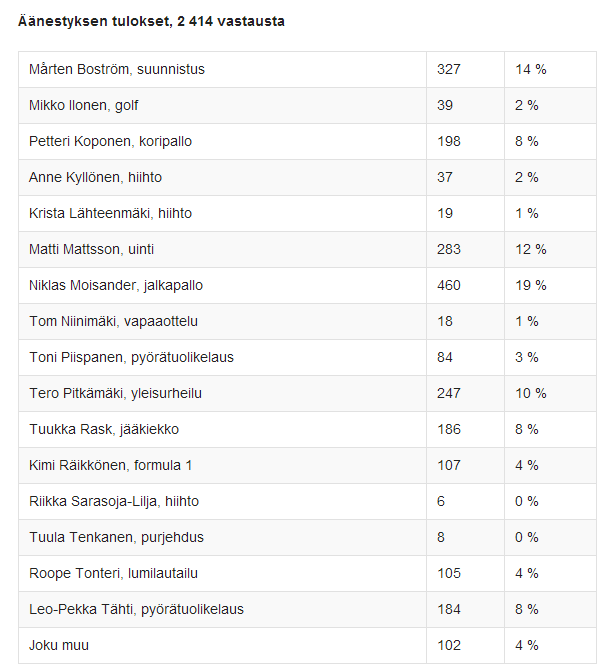
Task: Select Tuula Tenkanen, purjehdus entry
Action: pos(307,538)
